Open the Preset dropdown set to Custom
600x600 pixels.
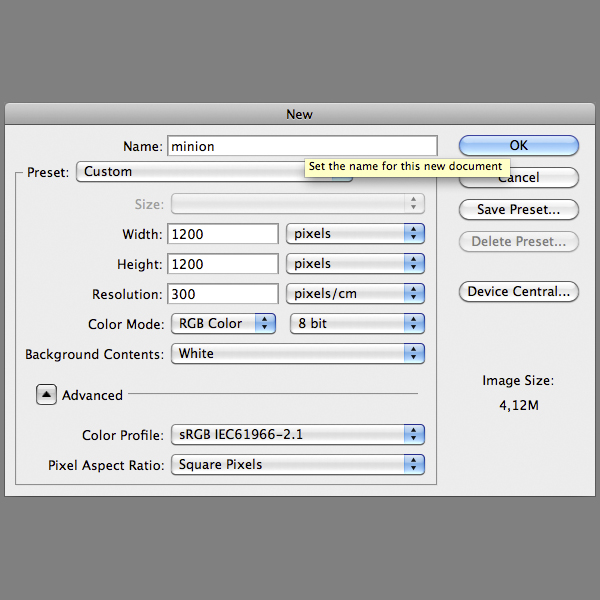click(x=190, y=172)
